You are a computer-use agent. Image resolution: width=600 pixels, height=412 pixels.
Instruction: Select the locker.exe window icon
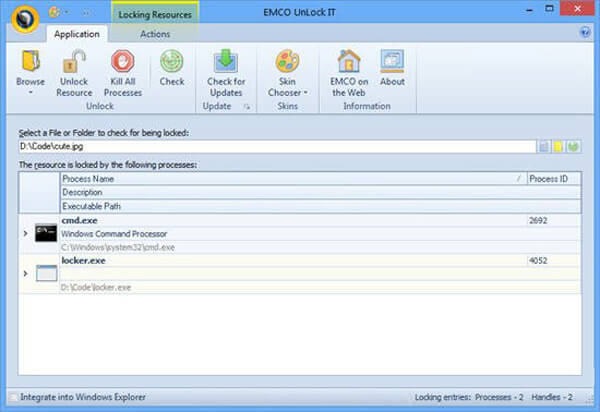47,273
